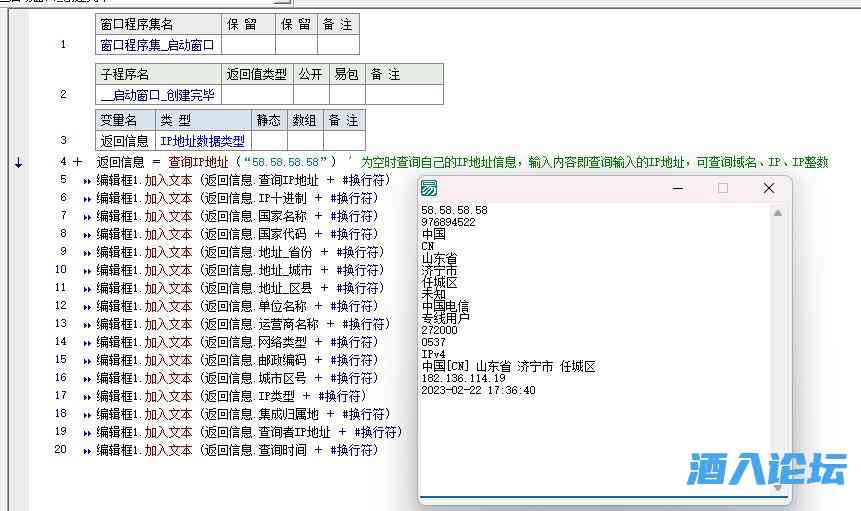Image resolution: width=861 pixels, height=511 pixels.
Task: Click the popup window's app icon
Action: tap(429, 188)
